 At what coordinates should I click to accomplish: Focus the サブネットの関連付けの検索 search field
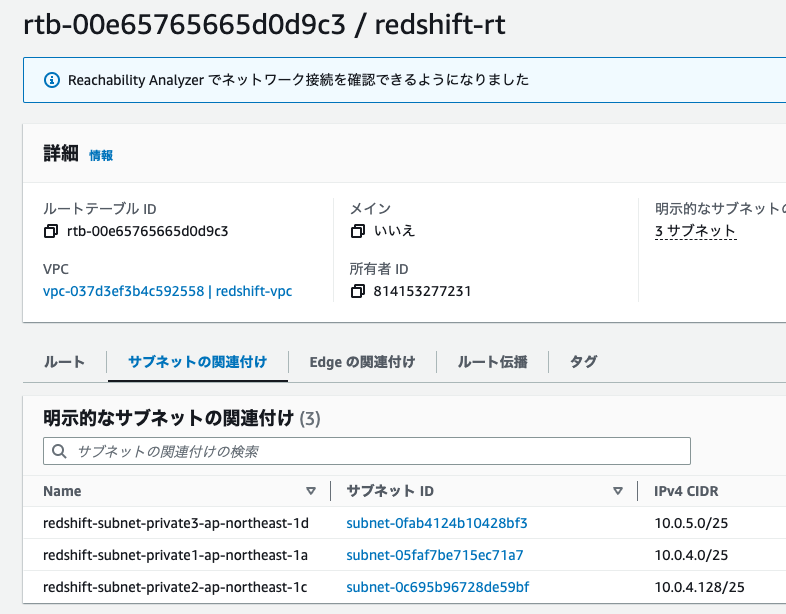tap(367, 451)
